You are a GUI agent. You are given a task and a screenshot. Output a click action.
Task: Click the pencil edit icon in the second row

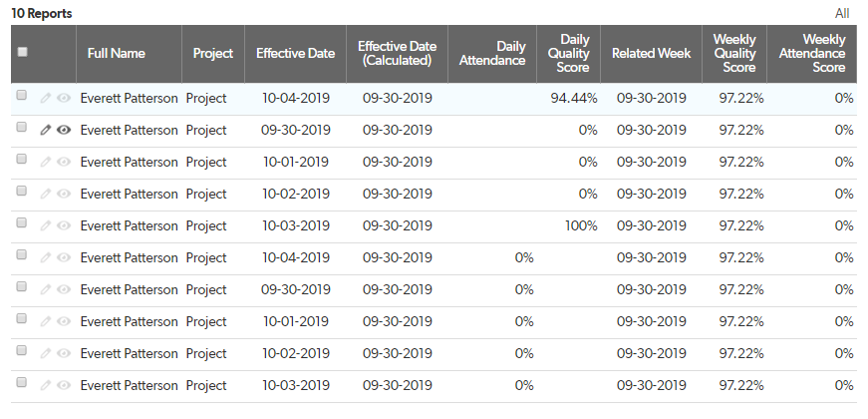click(45, 130)
